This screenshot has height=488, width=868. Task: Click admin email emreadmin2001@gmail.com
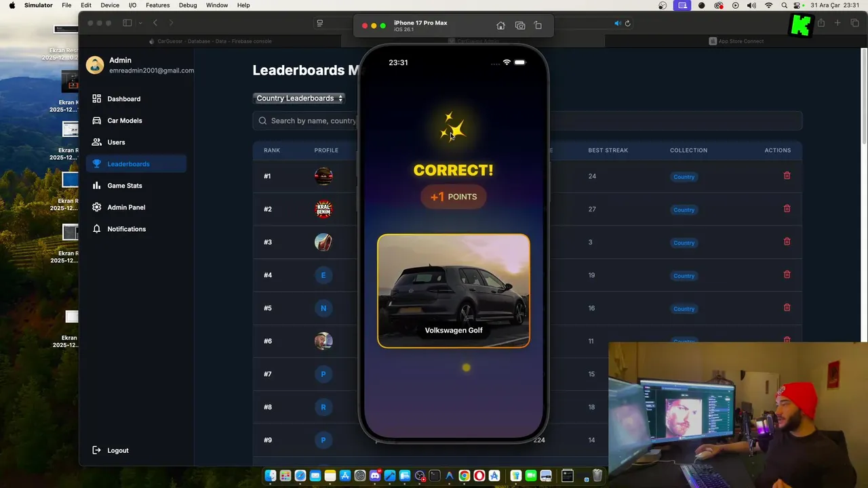[152, 70]
